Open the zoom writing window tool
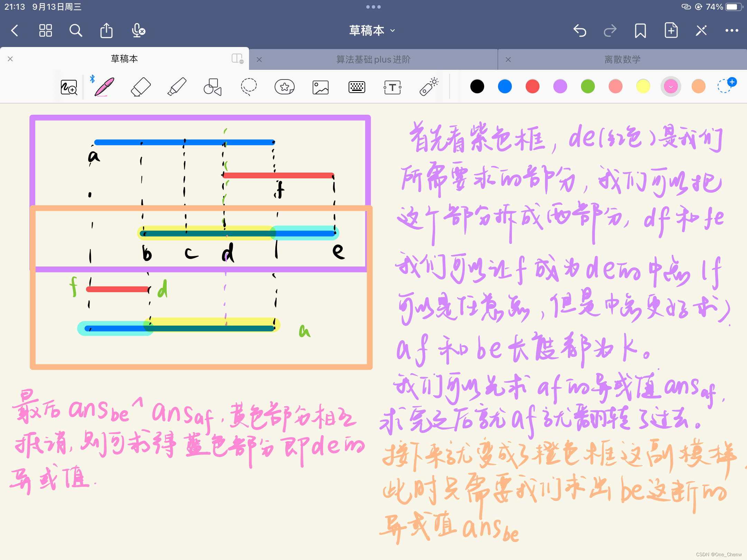 click(69, 87)
